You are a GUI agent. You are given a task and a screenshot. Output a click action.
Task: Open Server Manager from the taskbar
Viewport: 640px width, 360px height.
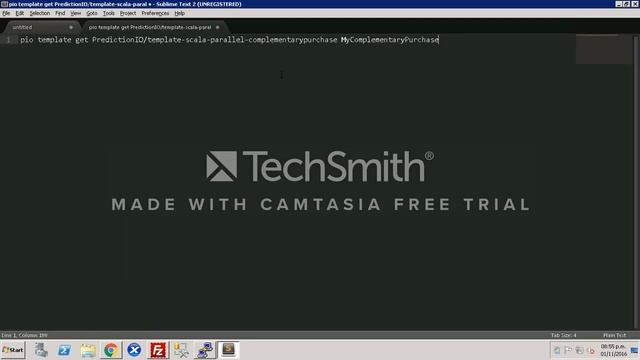pyautogui.click(x=41, y=350)
